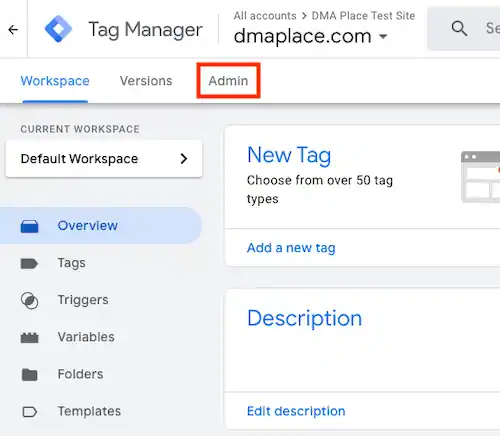Click the Description heading
The image size is (500, 436).
tap(304, 318)
